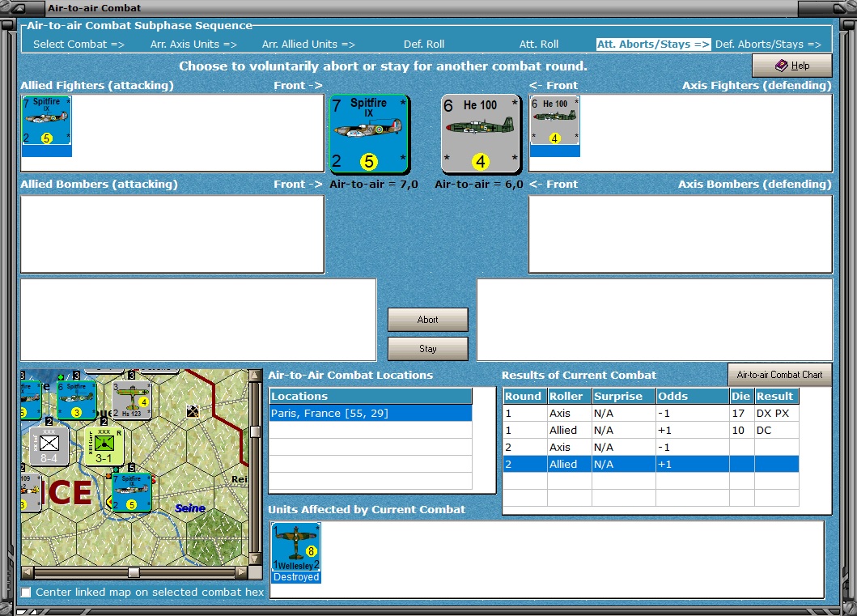The image size is (857, 616).
Task: Open the Help button
Action: coord(792,65)
